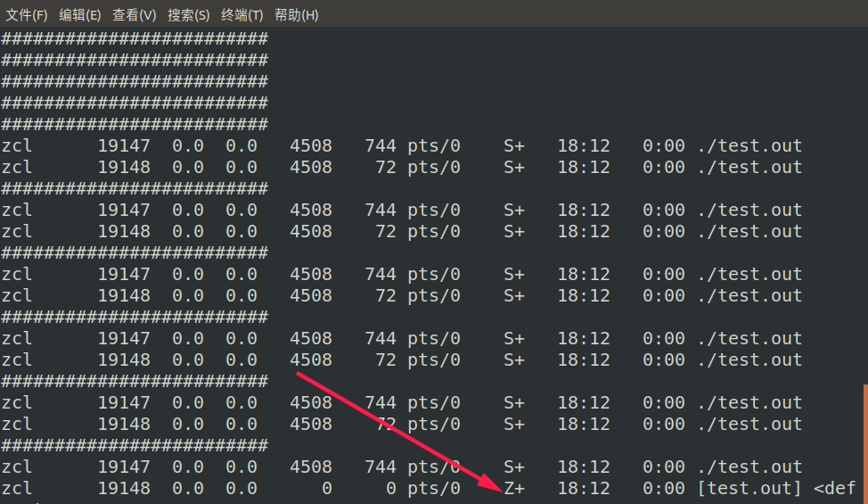Open the 帮助(H) menu
868x504 pixels.
pyautogui.click(x=296, y=15)
